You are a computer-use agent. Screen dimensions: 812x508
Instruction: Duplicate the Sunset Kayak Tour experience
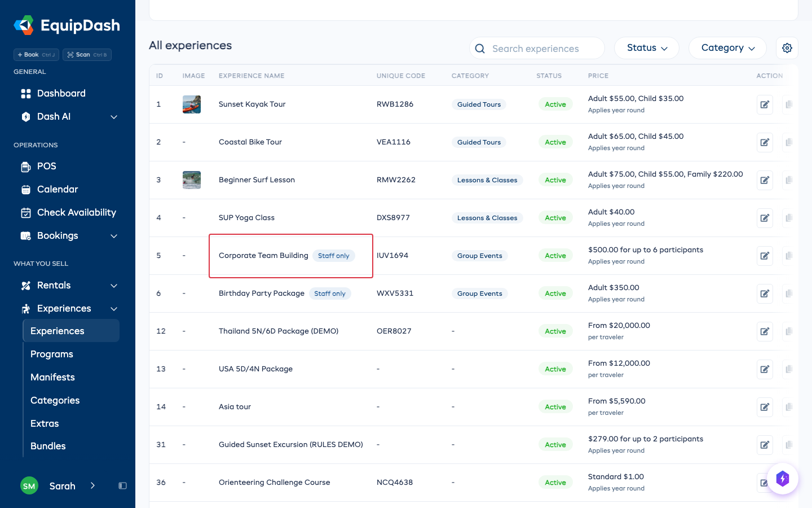tap(789, 104)
